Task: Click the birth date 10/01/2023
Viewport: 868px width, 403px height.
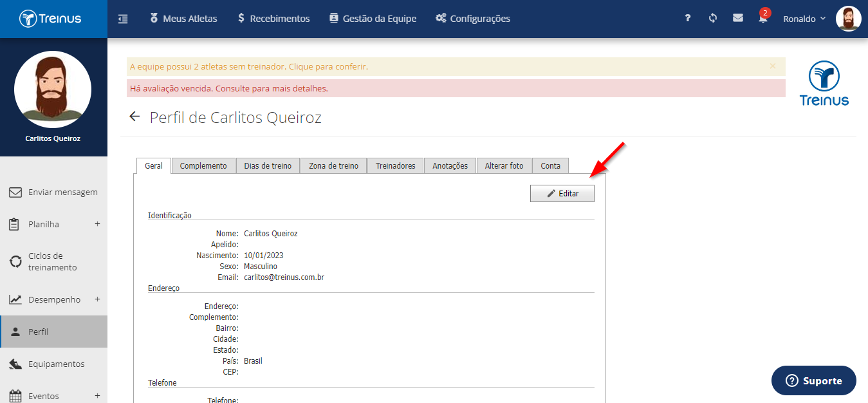Action: (264, 256)
